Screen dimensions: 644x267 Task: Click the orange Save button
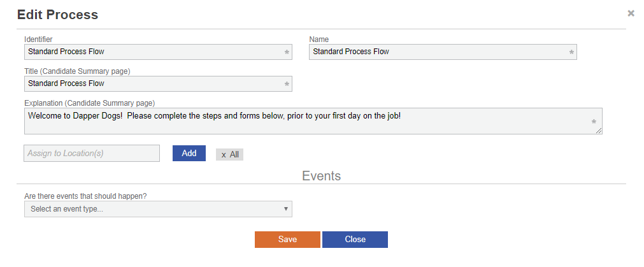click(287, 240)
